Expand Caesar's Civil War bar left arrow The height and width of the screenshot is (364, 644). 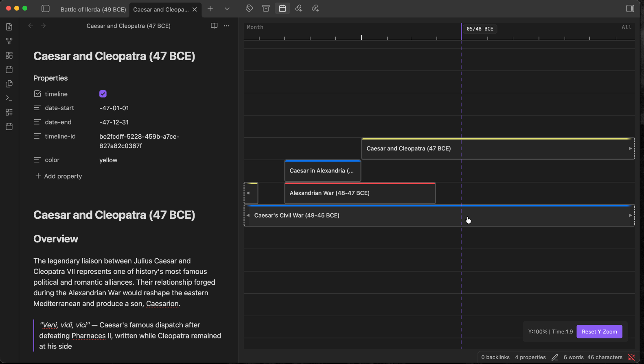pos(248,215)
